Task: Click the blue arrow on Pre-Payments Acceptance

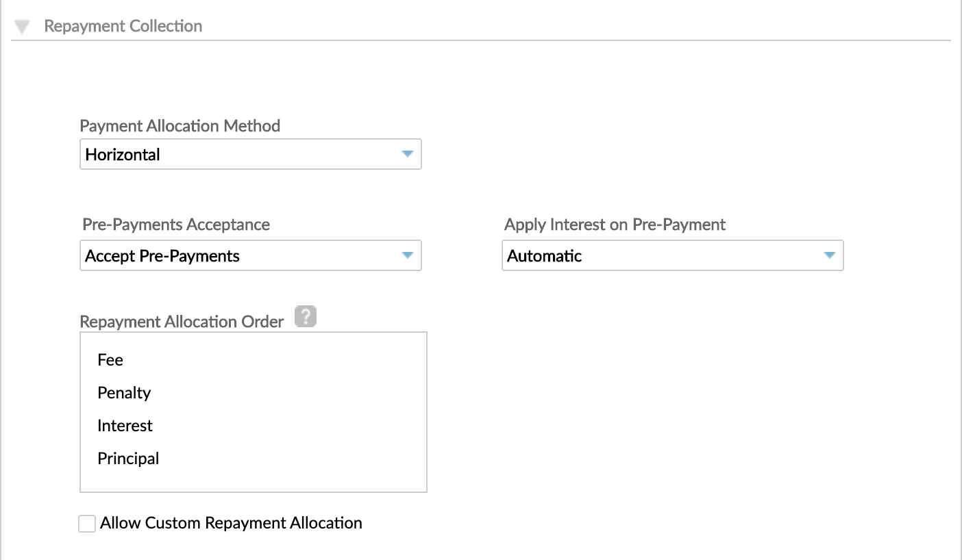Action: 409,255
